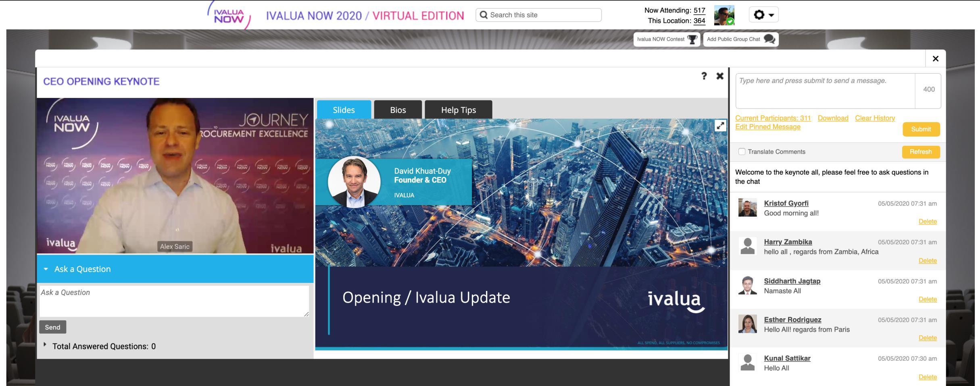This screenshot has width=980, height=386.
Task: Close the outer webcast window
Action: point(936,59)
